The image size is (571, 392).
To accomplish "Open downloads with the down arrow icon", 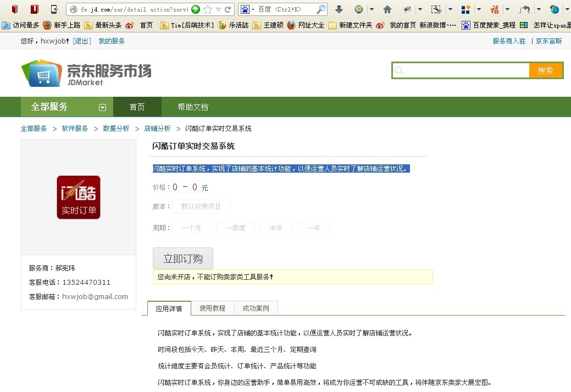I will pyautogui.click(x=339, y=9).
